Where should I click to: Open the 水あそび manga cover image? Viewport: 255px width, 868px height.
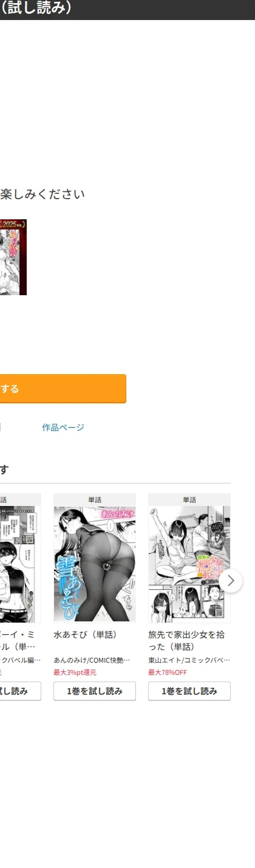click(x=95, y=565)
